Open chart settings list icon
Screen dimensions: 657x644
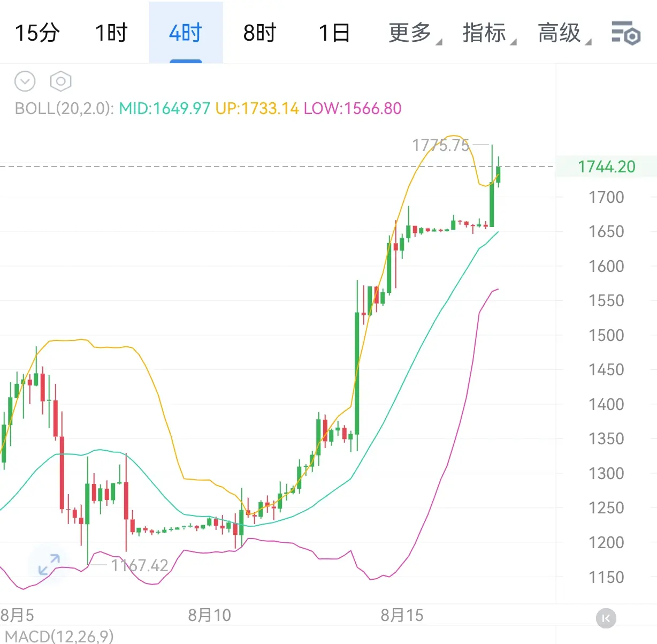point(626,33)
